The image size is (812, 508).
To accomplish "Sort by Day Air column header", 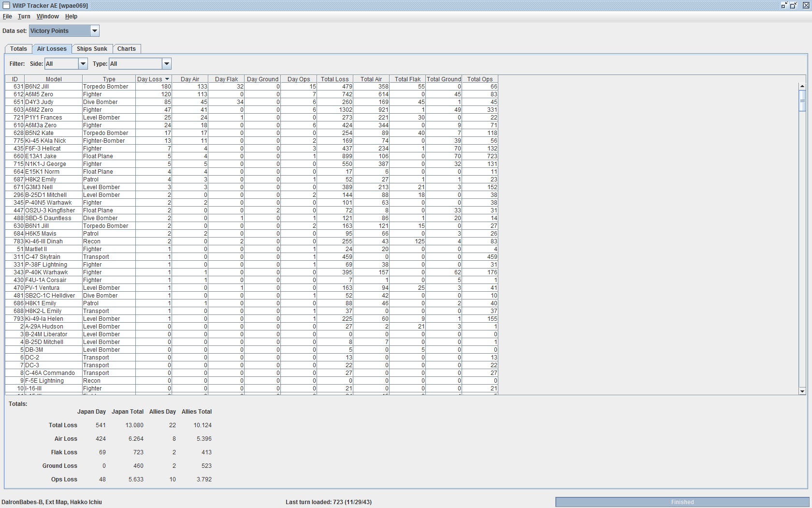I will point(190,79).
